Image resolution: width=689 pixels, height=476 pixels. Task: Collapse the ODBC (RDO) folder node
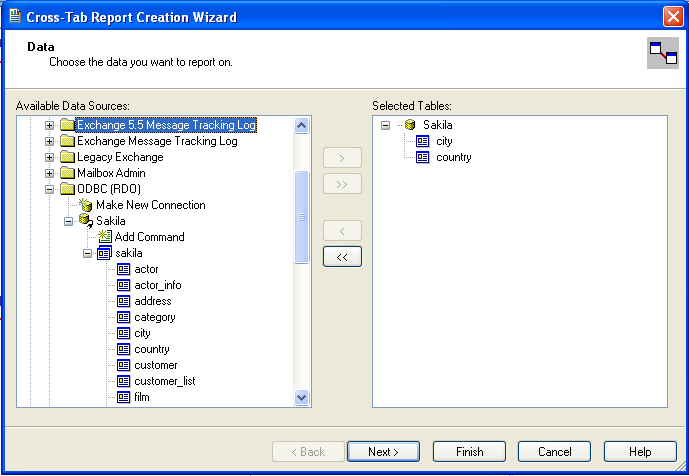click(50, 189)
